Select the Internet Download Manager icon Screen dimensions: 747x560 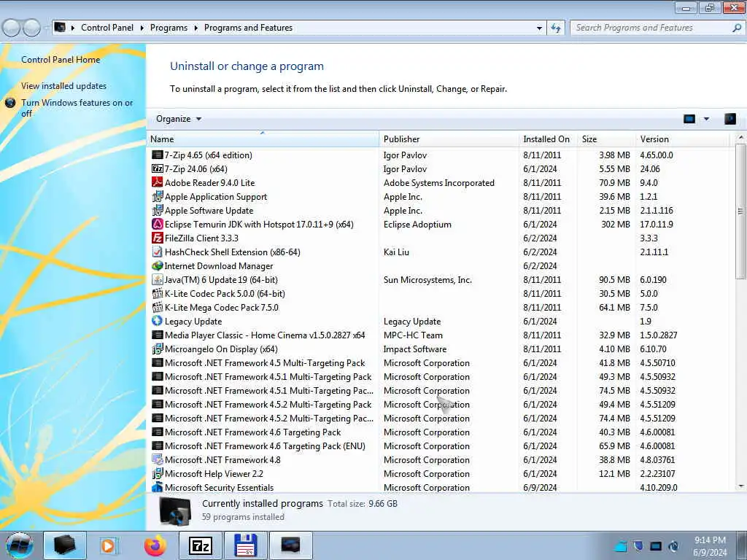coord(158,265)
